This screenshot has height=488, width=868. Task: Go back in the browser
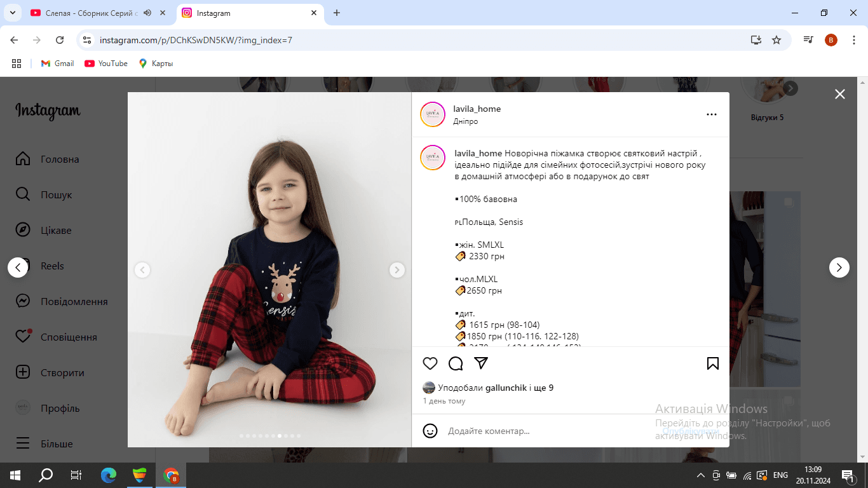pos(14,40)
